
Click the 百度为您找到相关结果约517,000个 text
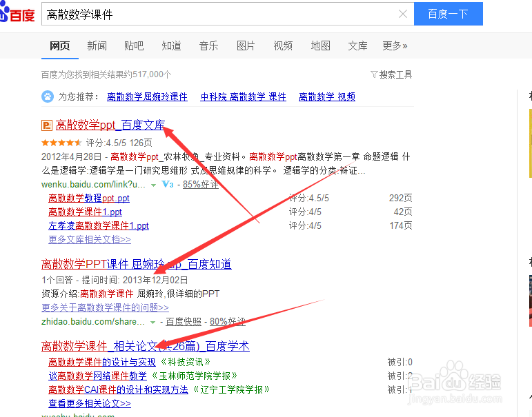(x=106, y=74)
